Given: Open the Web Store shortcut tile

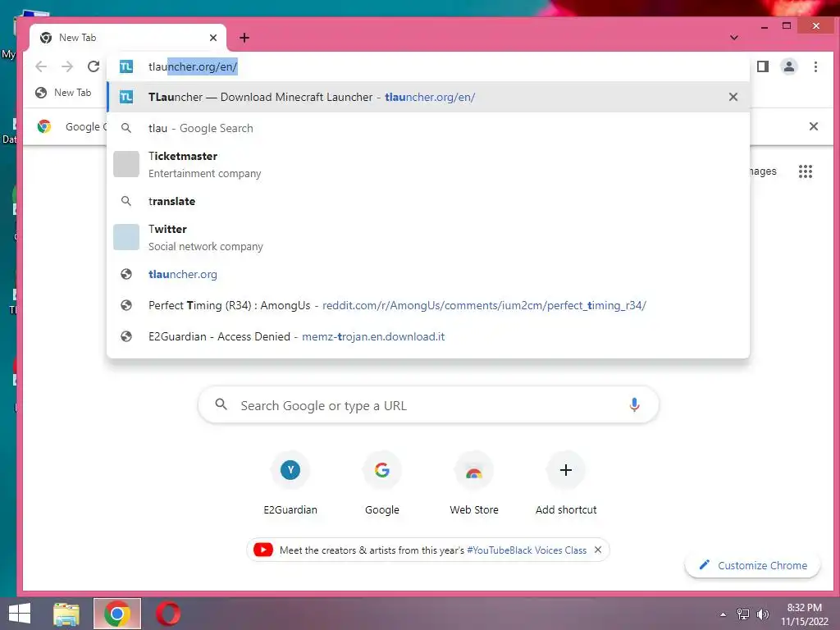Looking at the screenshot, I should (474, 484).
